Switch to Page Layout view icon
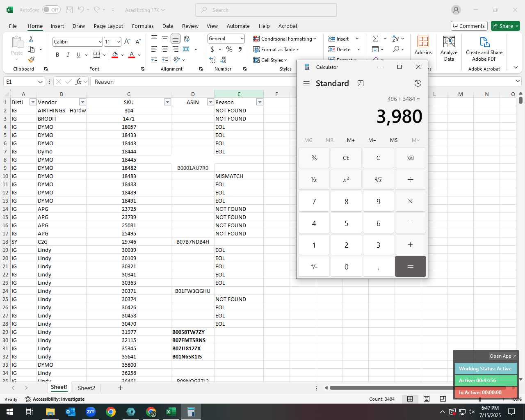Viewport: 525px width, 420px height. coord(427,399)
